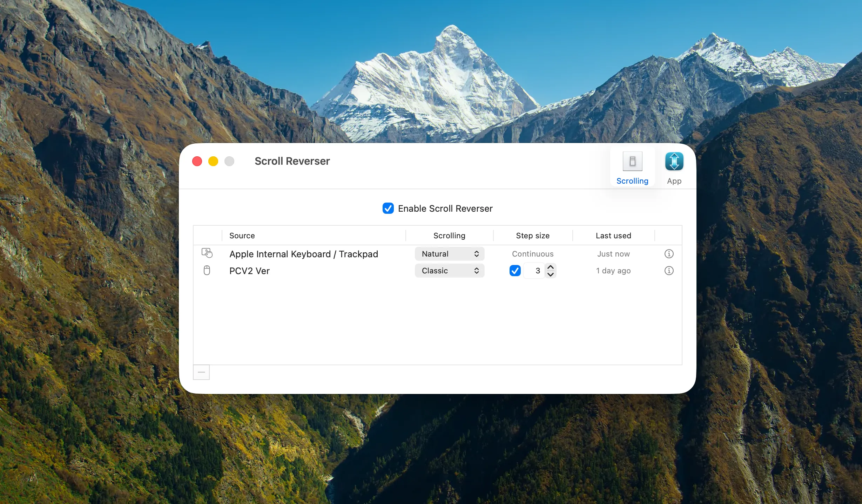The image size is (862, 504).
Task: Toggle Enable Scroll Reverser checkbox
Action: pos(388,208)
